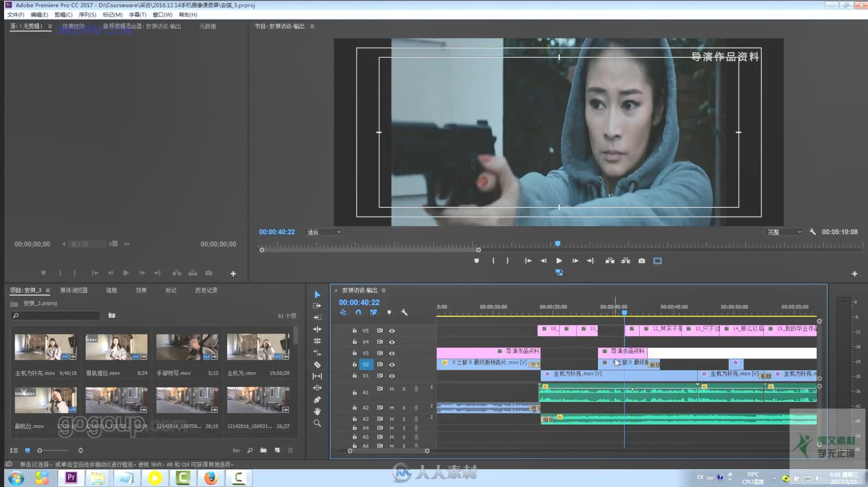Mute audio track A1
Screen dimensions: 868x487
pos(392,389)
